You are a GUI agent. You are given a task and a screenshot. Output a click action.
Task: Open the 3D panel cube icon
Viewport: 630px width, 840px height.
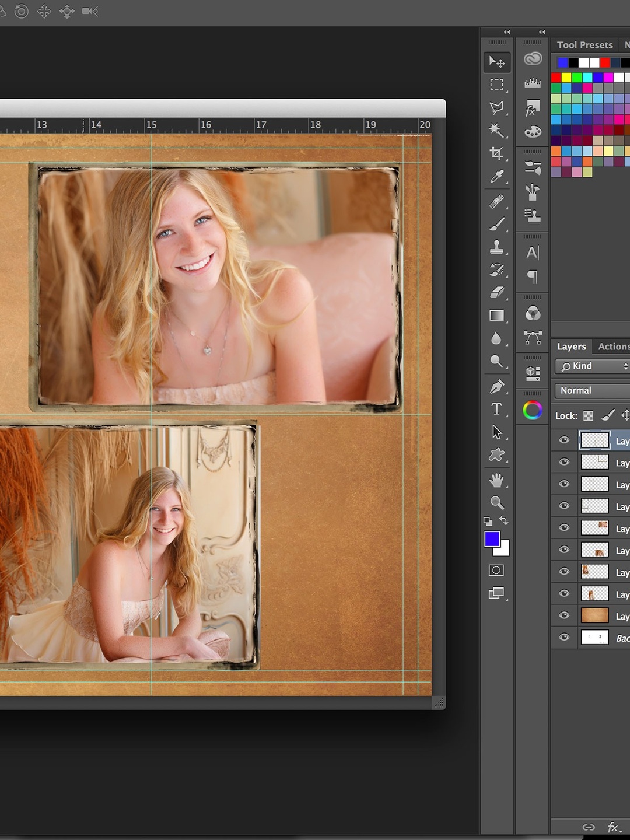pos(533,373)
